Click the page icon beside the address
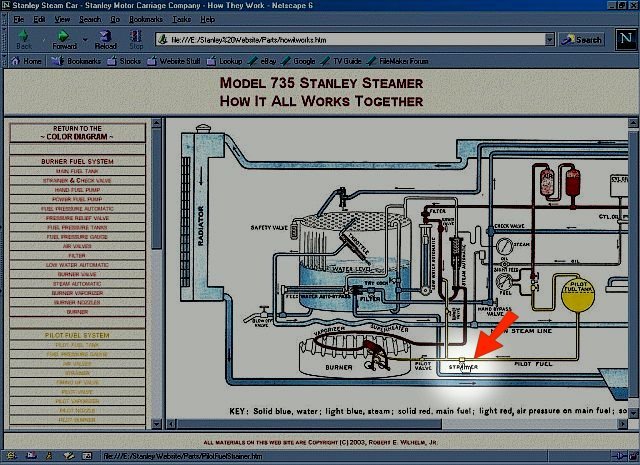Viewport: 640px width, 465px height. [163, 40]
